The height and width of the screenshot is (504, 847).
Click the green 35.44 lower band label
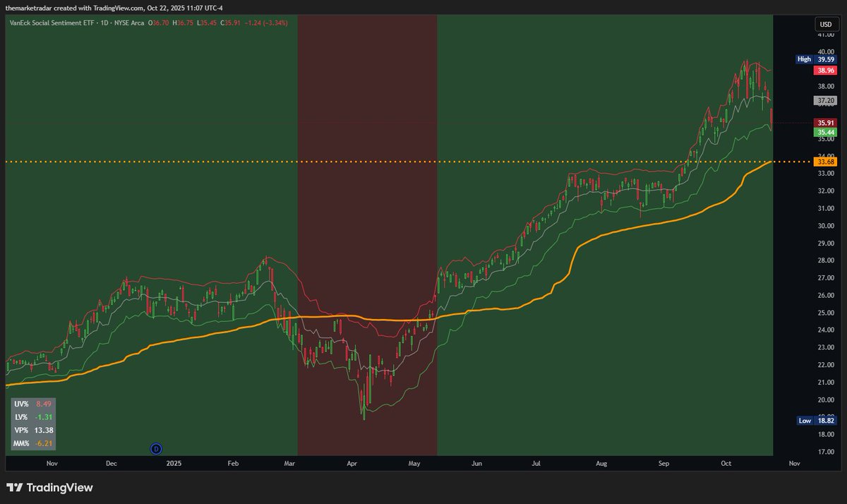coord(825,132)
